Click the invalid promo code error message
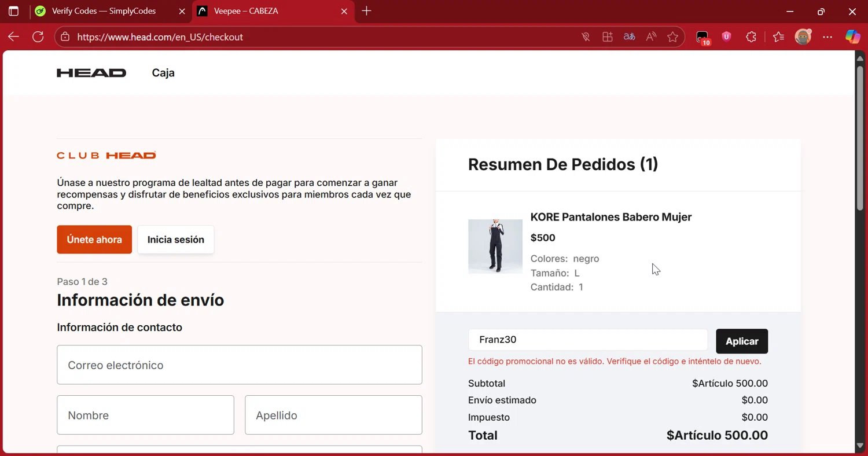Image resolution: width=868 pixels, height=456 pixels. tap(615, 361)
